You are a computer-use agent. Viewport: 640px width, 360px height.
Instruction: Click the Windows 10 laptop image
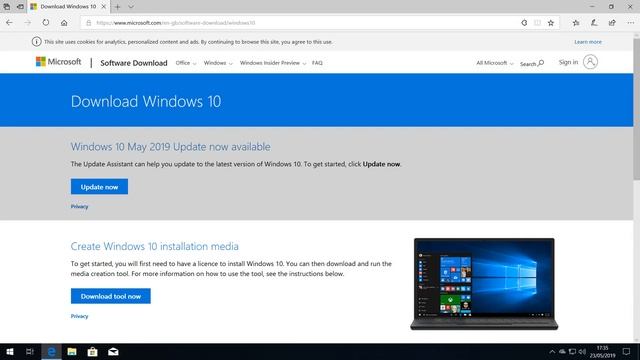pyautogui.click(x=484, y=284)
